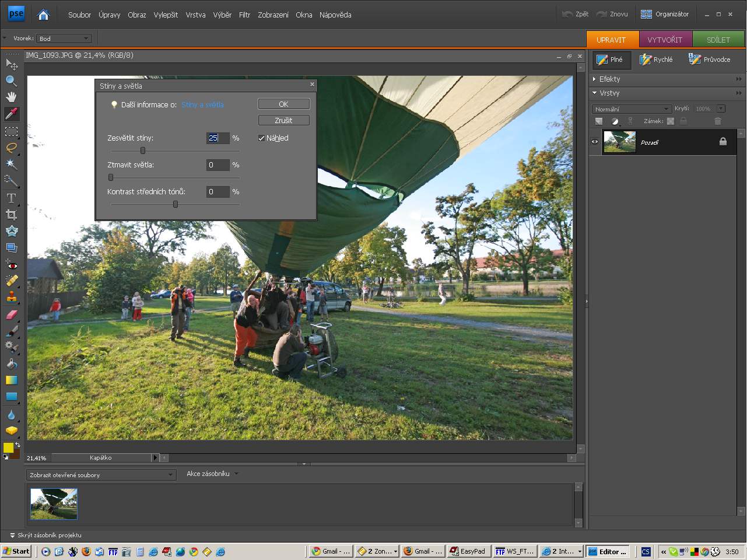Image resolution: width=747 pixels, height=560 pixels.
Task: Hide the Pozadí layer with eye icon
Action: tap(595, 142)
